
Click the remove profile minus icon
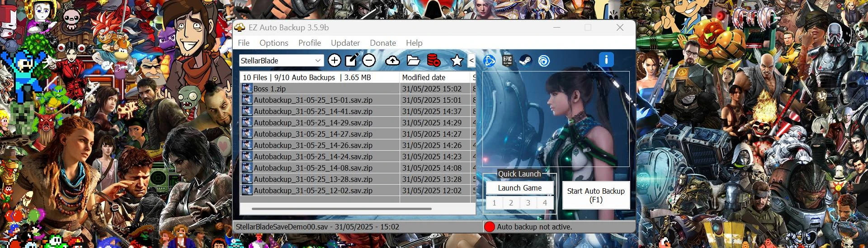tap(369, 60)
